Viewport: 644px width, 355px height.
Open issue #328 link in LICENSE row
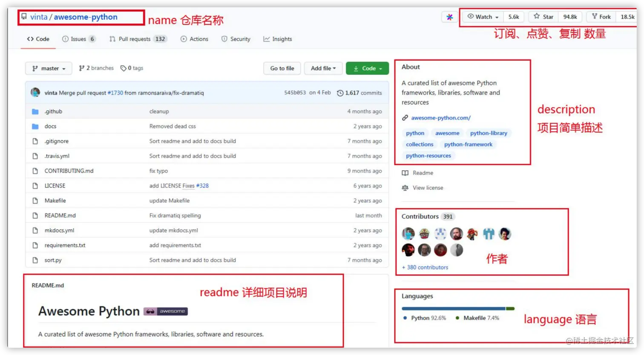[202, 186]
